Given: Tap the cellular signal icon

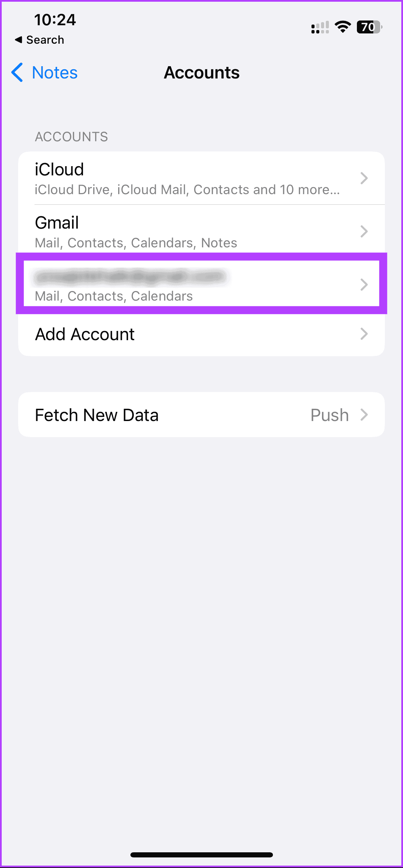Looking at the screenshot, I should click(320, 27).
